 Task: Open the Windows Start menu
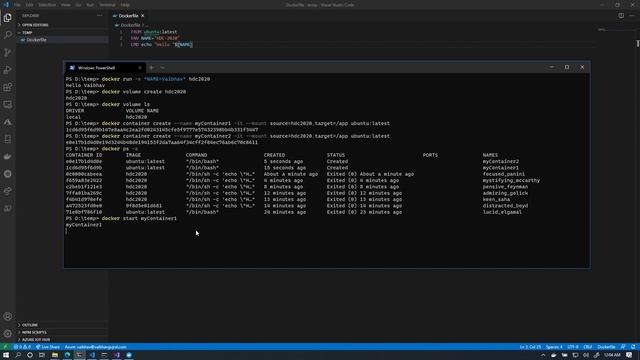[x=6, y=356]
